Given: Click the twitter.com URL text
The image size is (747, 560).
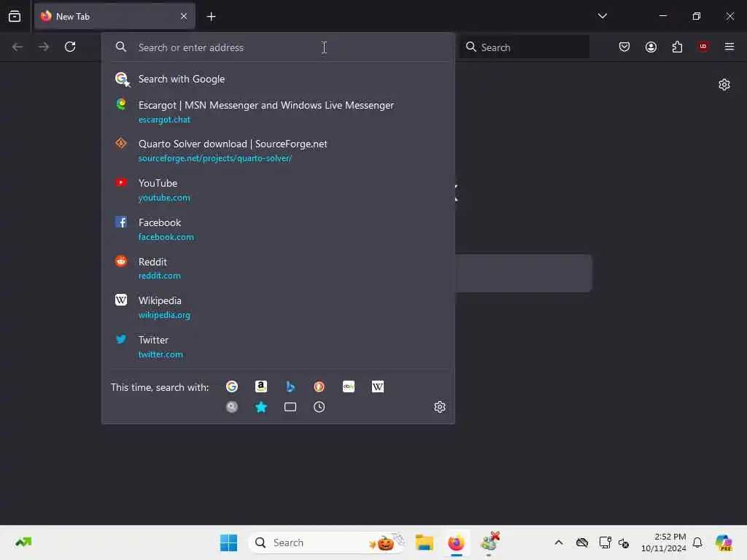Looking at the screenshot, I should pyautogui.click(x=160, y=354).
